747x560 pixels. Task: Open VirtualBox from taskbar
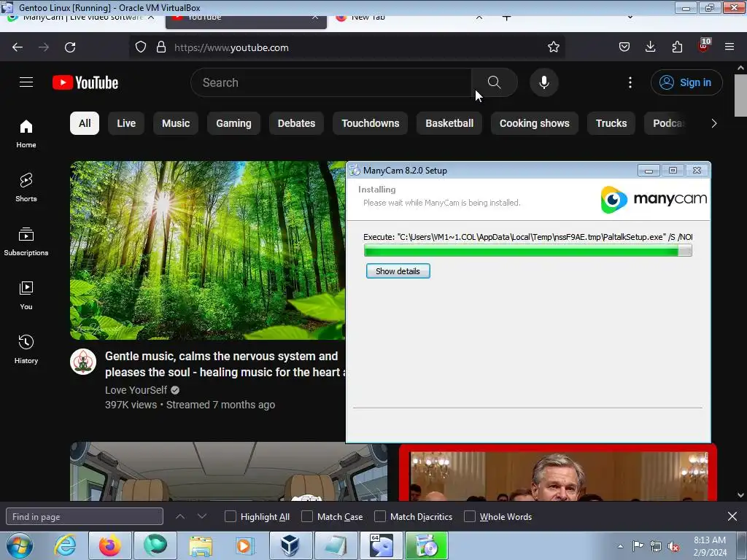pos(290,545)
